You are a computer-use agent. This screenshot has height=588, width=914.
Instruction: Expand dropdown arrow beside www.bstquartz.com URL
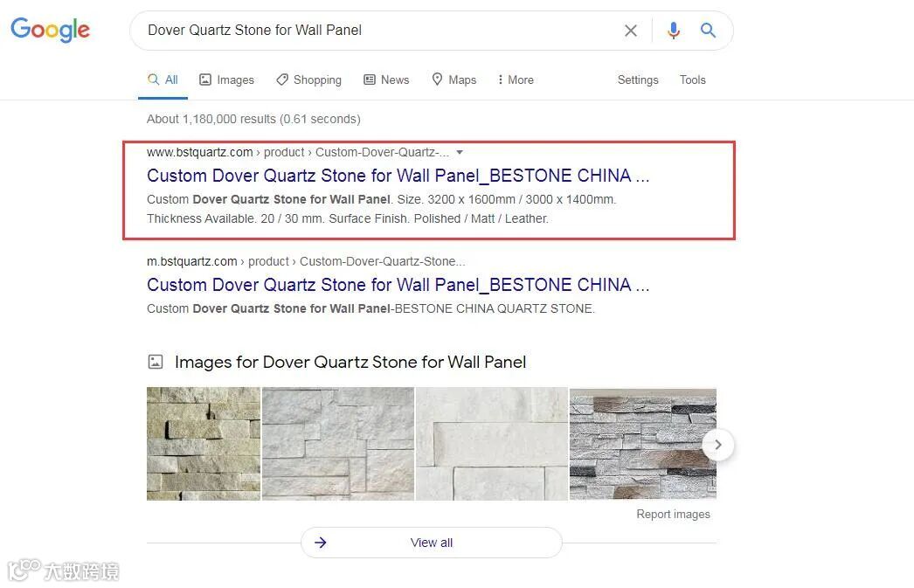[x=460, y=153]
